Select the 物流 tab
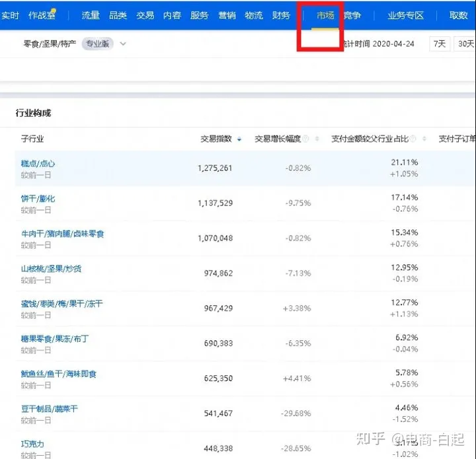 tap(254, 15)
